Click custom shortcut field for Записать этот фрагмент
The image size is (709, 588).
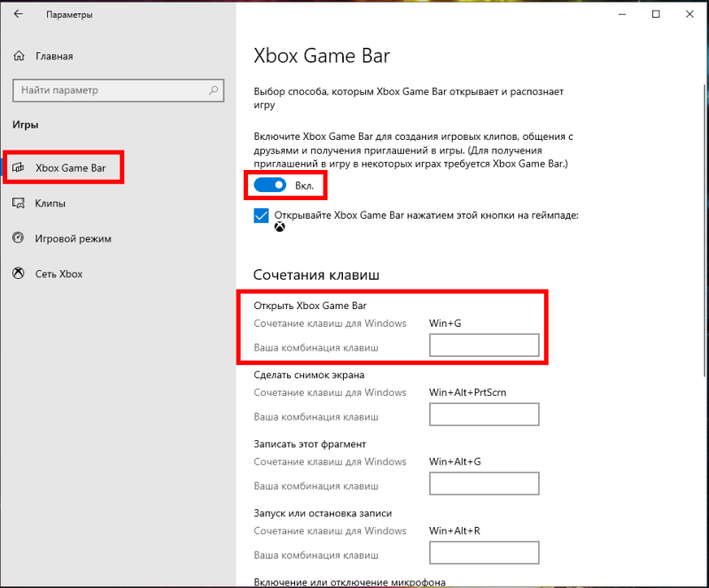point(484,484)
